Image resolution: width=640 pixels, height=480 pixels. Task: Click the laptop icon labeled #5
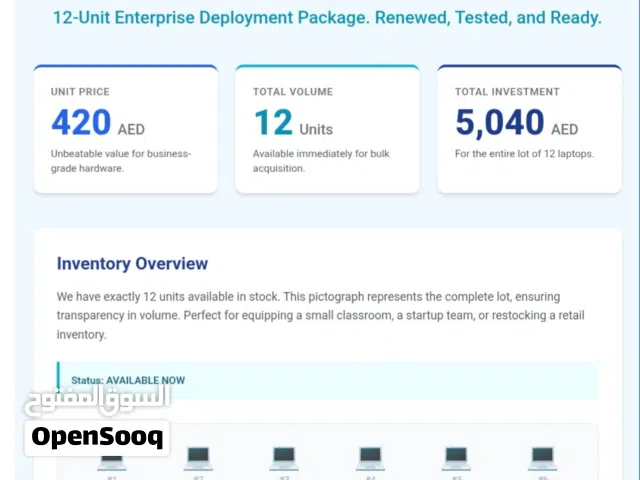(456, 458)
